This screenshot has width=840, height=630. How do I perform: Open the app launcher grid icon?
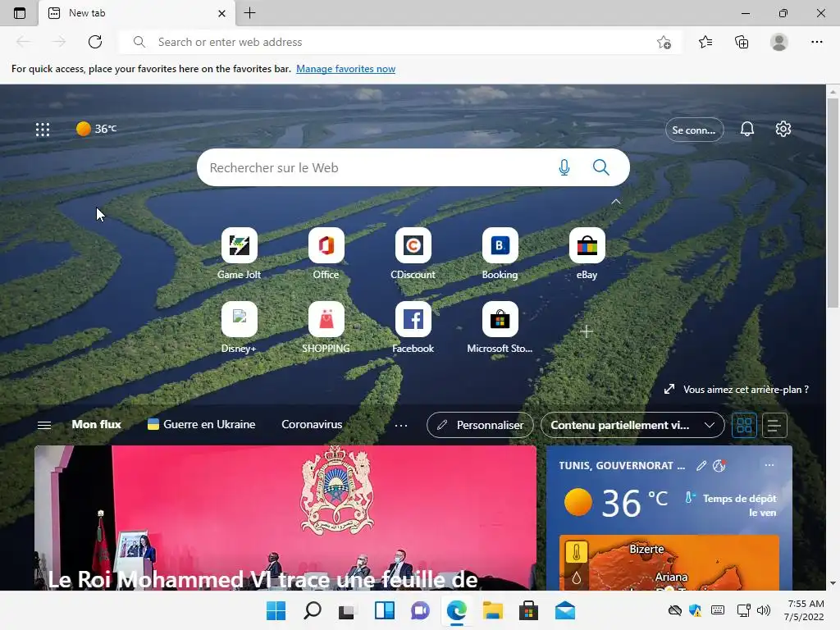pos(43,129)
